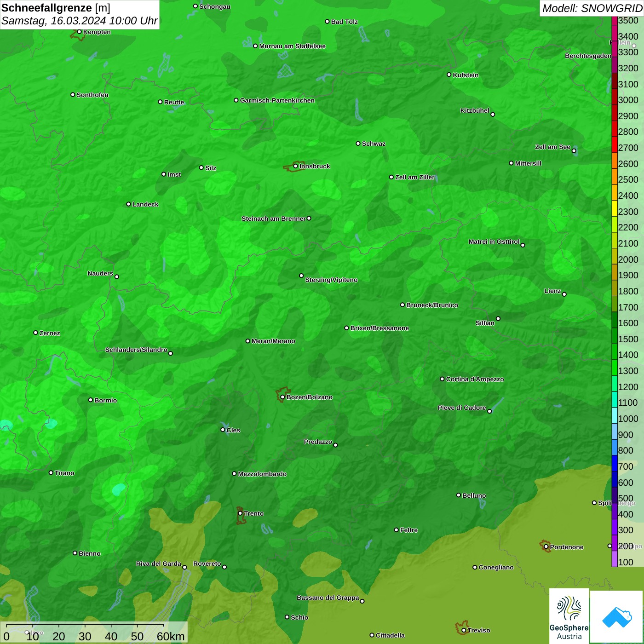Image resolution: width=644 pixels, height=644 pixels.
Task: Click the Bruneck/Brunico label
Action: point(432,305)
